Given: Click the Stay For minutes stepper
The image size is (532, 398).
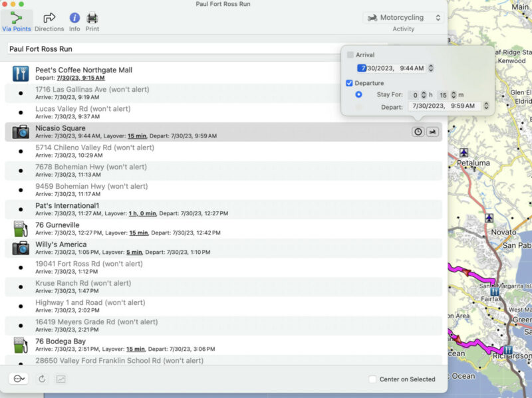Looking at the screenshot, I should pyautogui.click(x=454, y=95).
